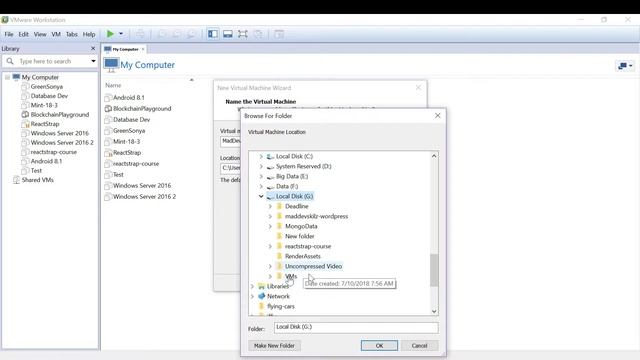
Task: Click the console view toolbar icon
Action: coord(279,34)
